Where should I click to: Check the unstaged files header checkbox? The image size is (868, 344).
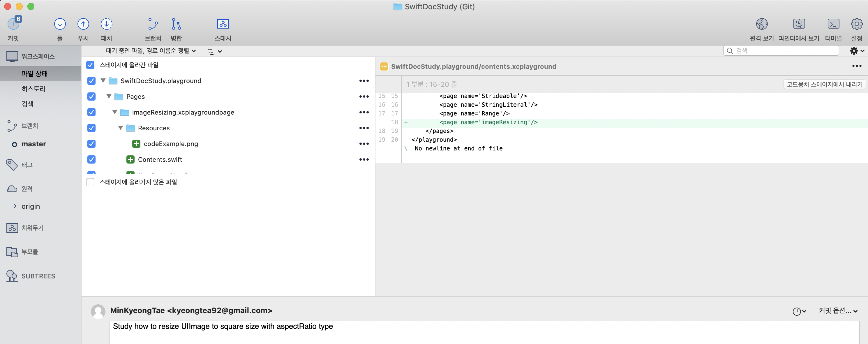[90, 182]
